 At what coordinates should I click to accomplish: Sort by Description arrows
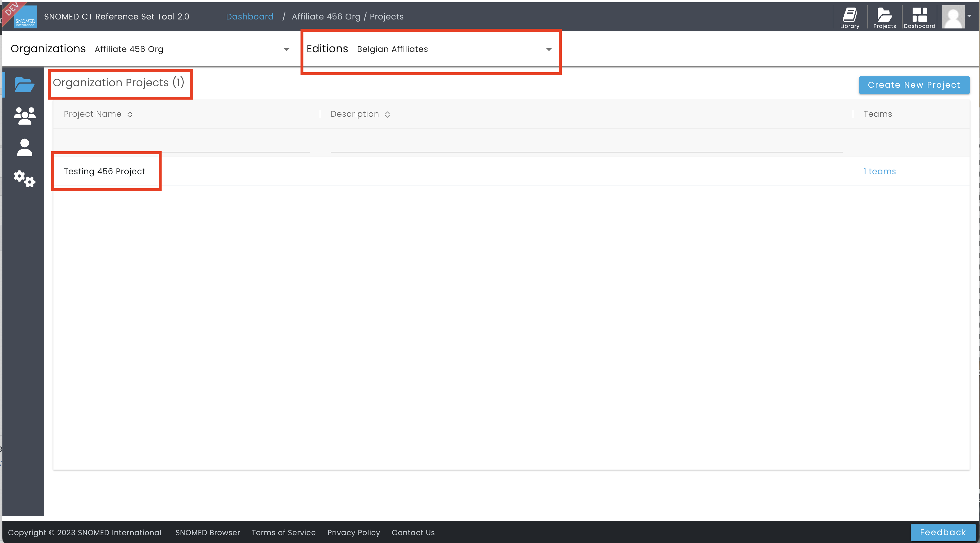tap(387, 114)
